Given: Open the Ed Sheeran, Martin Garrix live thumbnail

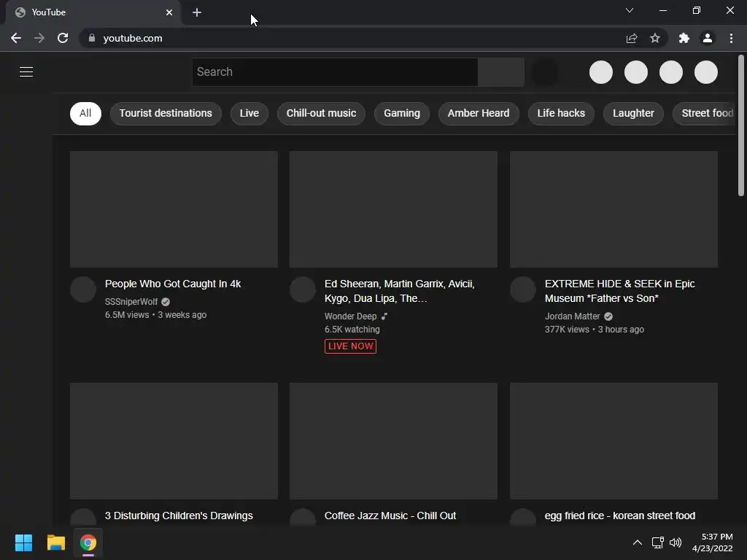Looking at the screenshot, I should (393, 209).
